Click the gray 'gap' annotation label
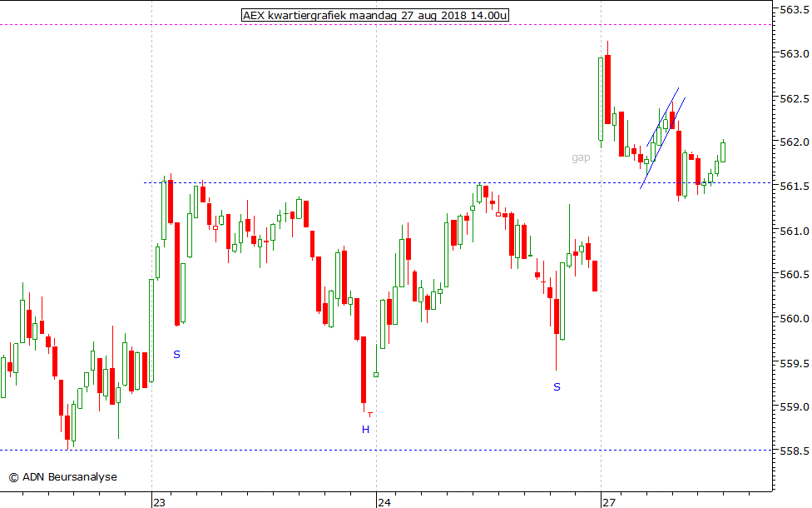This screenshot has height=508, width=812. [581, 157]
